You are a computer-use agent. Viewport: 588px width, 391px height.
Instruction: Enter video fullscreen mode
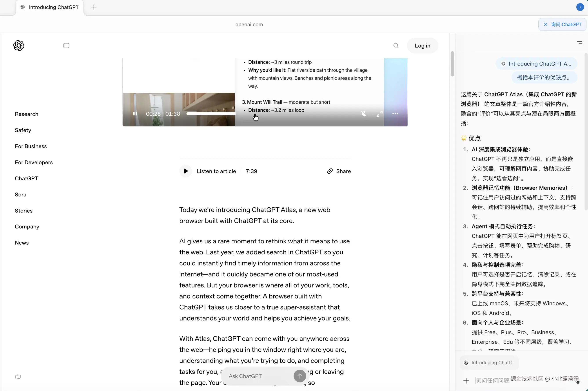click(x=379, y=114)
